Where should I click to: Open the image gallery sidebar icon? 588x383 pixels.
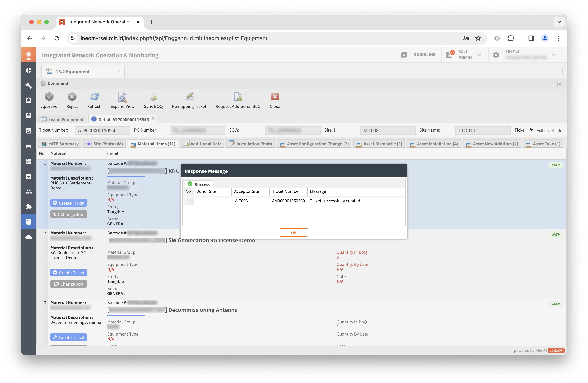(x=29, y=131)
